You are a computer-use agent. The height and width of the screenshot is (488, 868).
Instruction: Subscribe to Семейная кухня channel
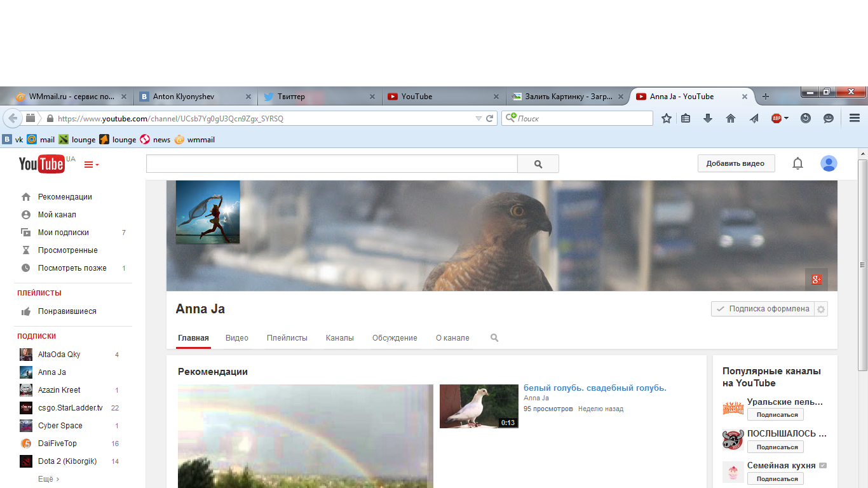pyautogui.click(x=775, y=479)
